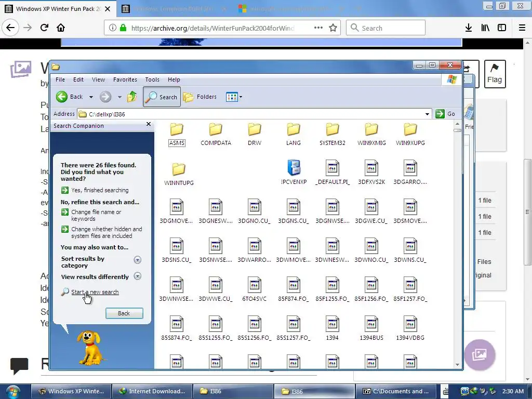Open the File menu in Explorer
This screenshot has width=532, height=399.
pyautogui.click(x=60, y=79)
